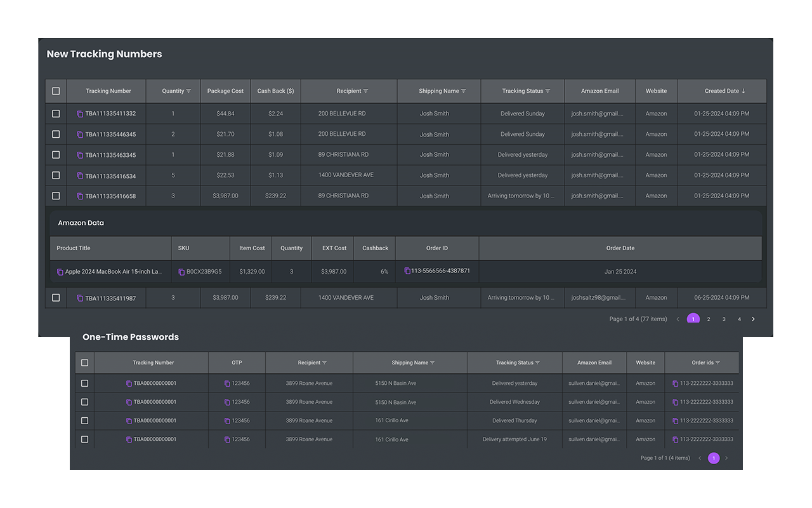Sort by Cash Back ($) column header
The height and width of the screenshot is (508, 812).
[275, 91]
